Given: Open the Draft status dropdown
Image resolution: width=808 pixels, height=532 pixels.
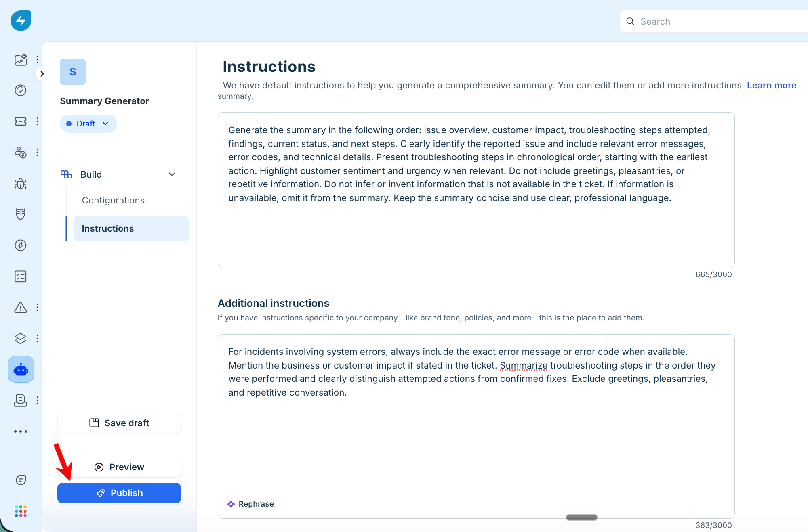Looking at the screenshot, I should (88, 124).
